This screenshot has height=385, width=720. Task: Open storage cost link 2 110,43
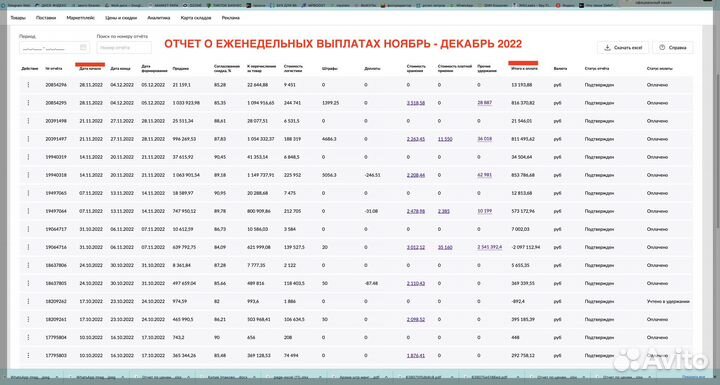tap(416, 283)
